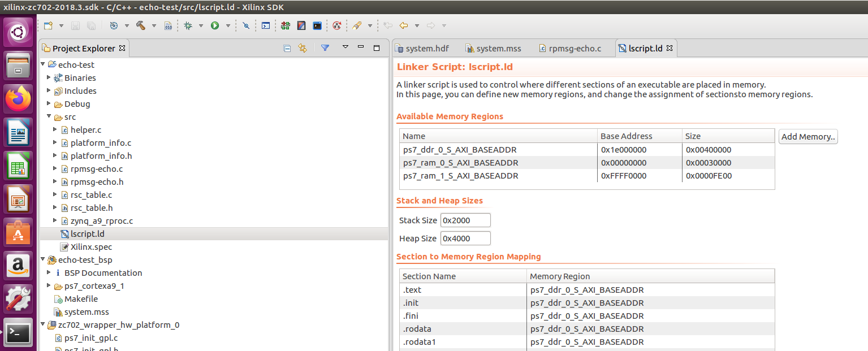The height and width of the screenshot is (351, 868).
Task: Click the Heap Size input field
Action: pyautogui.click(x=465, y=239)
